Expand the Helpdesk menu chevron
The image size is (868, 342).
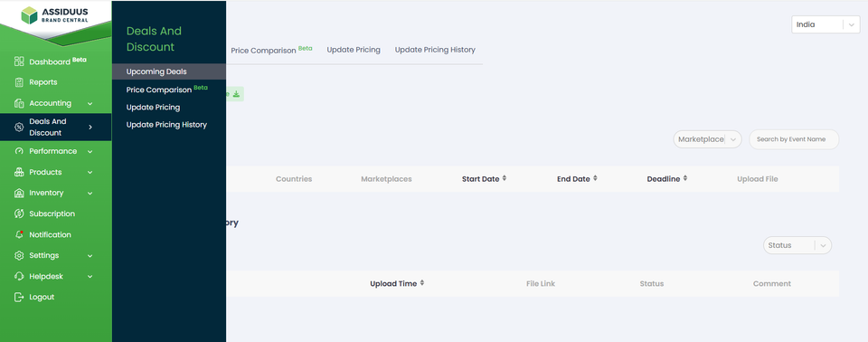pyautogui.click(x=90, y=277)
